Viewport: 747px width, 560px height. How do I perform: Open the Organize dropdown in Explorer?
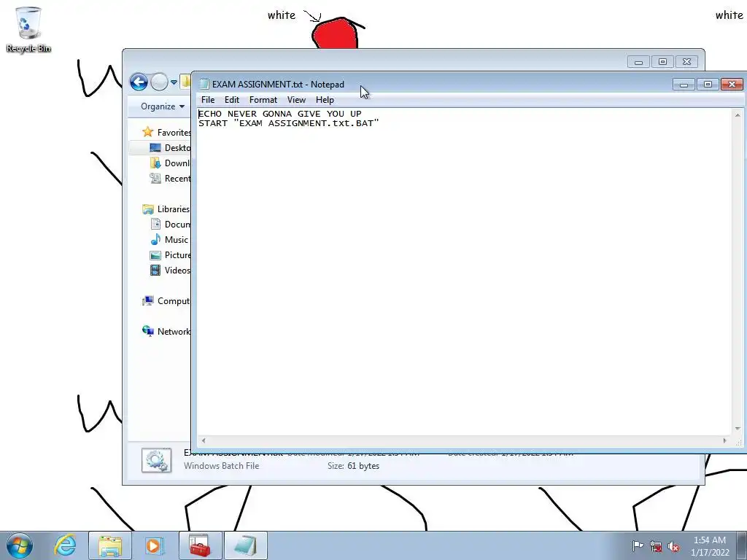pos(163,106)
